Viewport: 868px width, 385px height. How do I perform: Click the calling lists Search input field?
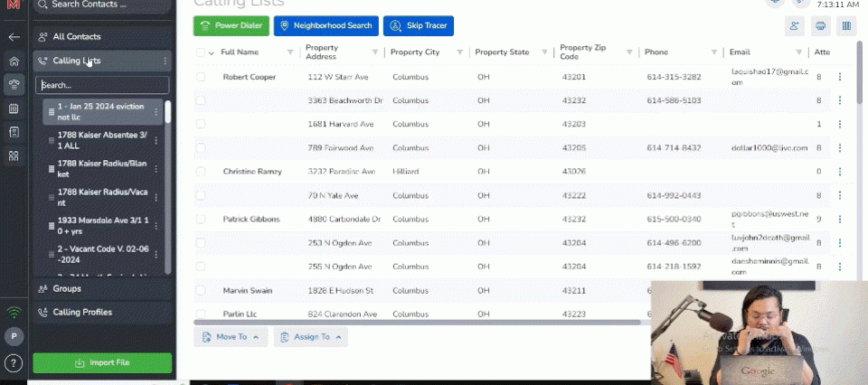pyautogui.click(x=102, y=85)
